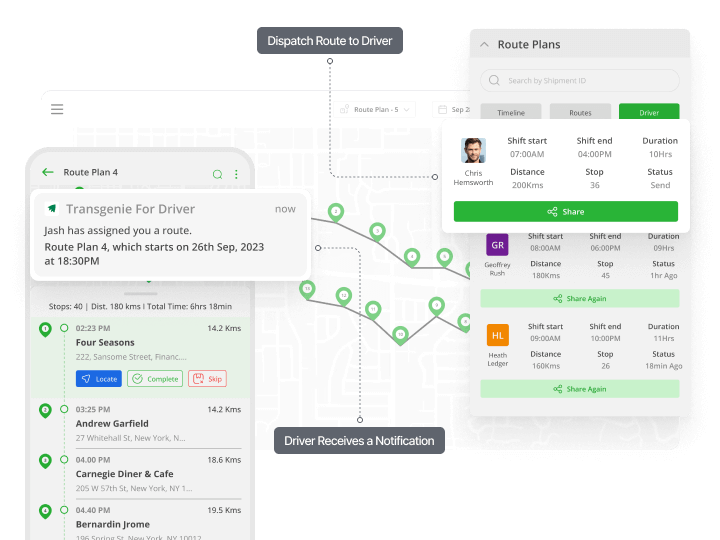Click the stops and distance summary line

tap(140, 306)
